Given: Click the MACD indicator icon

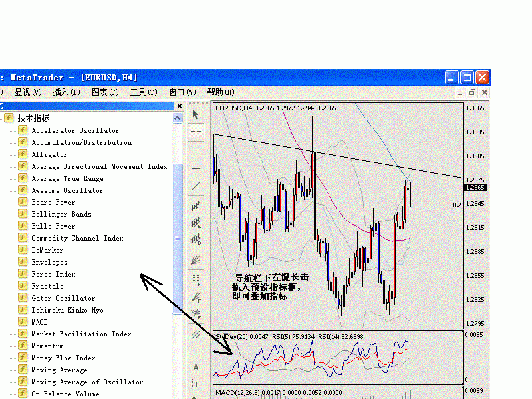Looking at the screenshot, I should [23, 321].
